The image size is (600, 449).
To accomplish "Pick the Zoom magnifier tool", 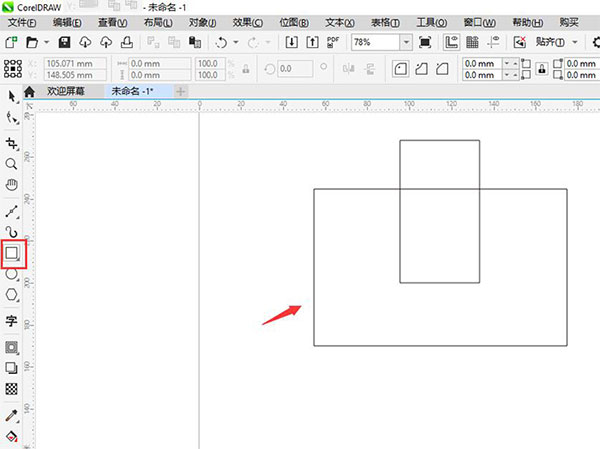I will click(x=11, y=164).
